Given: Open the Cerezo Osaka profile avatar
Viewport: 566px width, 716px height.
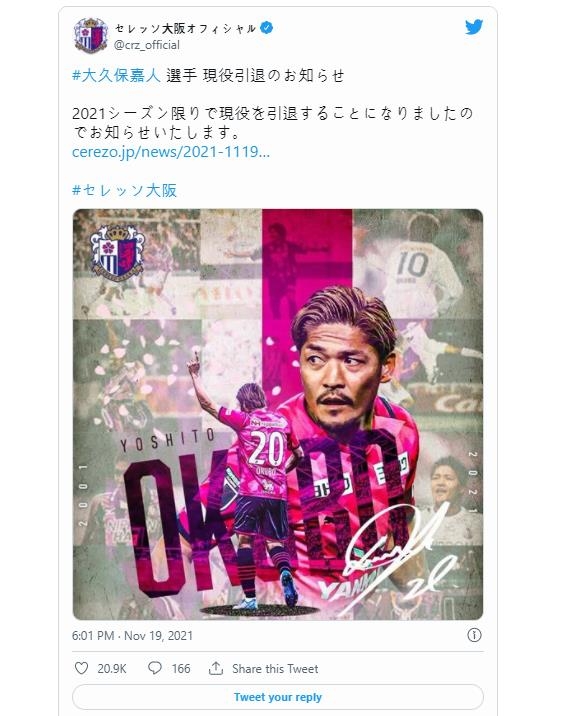Looking at the screenshot, I should point(90,35).
